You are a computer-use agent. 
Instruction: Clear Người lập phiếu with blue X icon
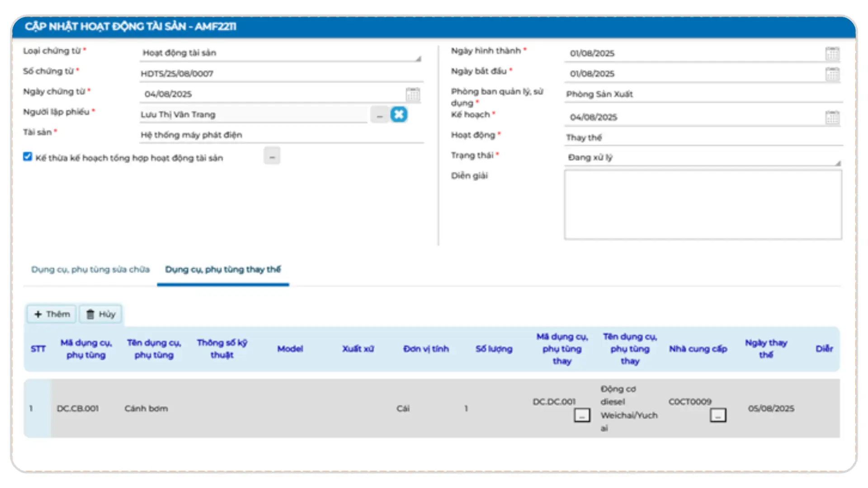pyautogui.click(x=399, y=114)
